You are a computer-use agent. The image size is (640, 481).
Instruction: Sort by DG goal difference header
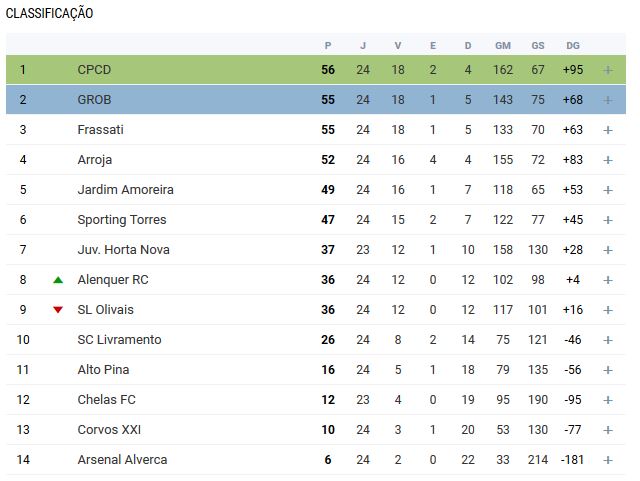point(573,46)
